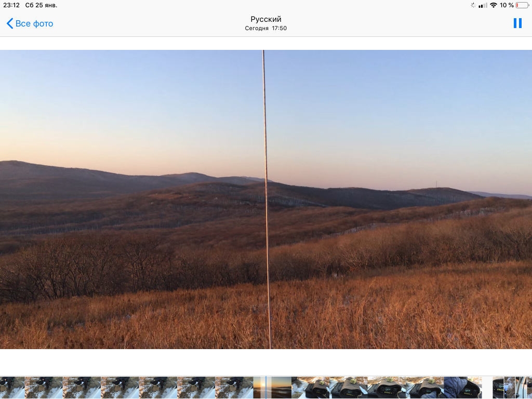Screen dimensions: 532x399
Task: Open the thumbnail showing blue jacket
Action: tap(463, 388)
